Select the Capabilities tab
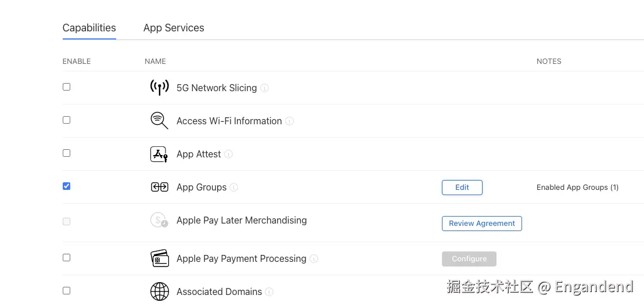 89,28
